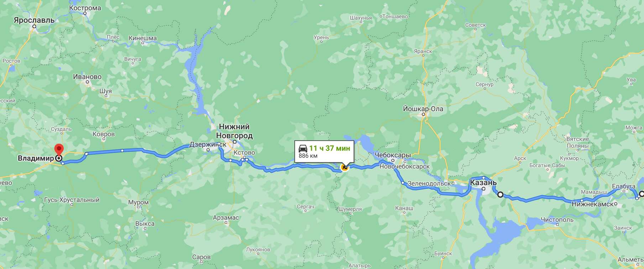
Task: Select the Нижнекамск city label
Action: (x=592, y=204)
